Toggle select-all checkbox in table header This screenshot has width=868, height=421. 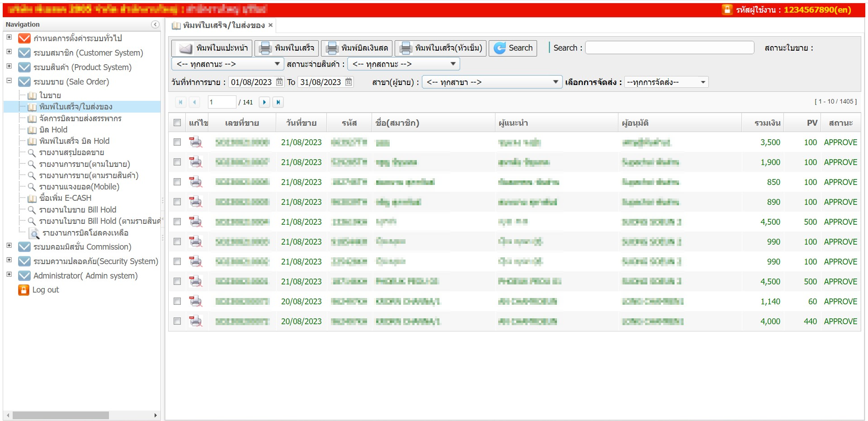pyautogui.click(x=177, y=123)
